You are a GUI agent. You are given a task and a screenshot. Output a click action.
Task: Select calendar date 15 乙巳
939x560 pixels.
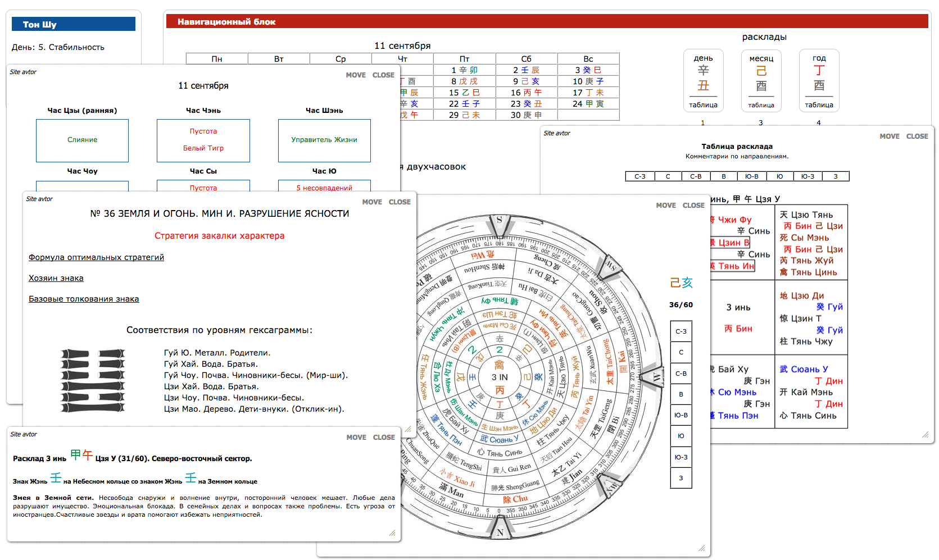(x=464, y=93)
